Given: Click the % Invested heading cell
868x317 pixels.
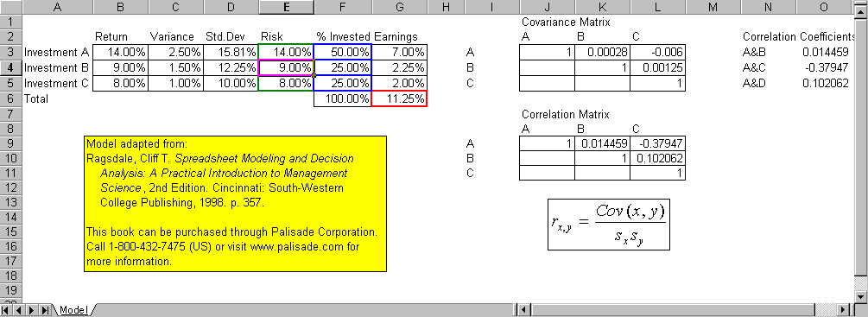Looking at the screenshot, I should (343, 37).
